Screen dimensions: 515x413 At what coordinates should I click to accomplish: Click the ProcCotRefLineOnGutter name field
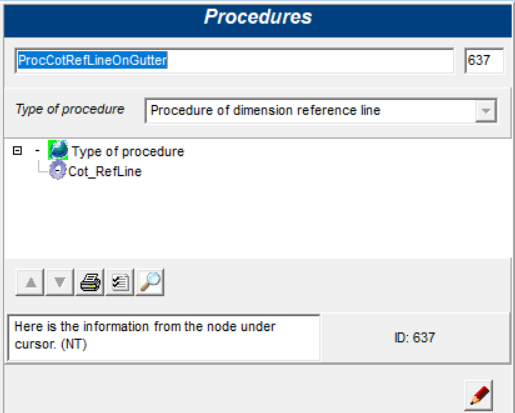pos(234,61)
